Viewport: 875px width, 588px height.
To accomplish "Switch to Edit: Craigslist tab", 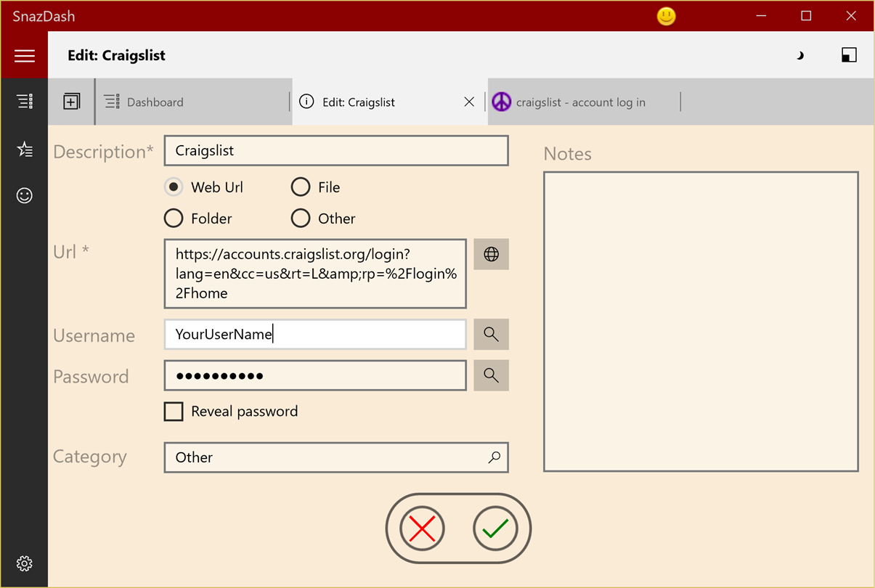I will (x=389, y=102).
